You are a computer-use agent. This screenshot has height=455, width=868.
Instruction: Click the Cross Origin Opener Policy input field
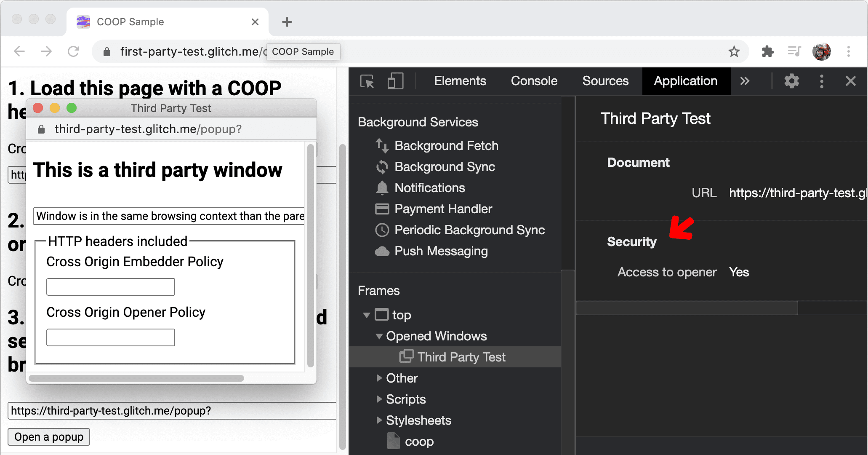(112, 336)
